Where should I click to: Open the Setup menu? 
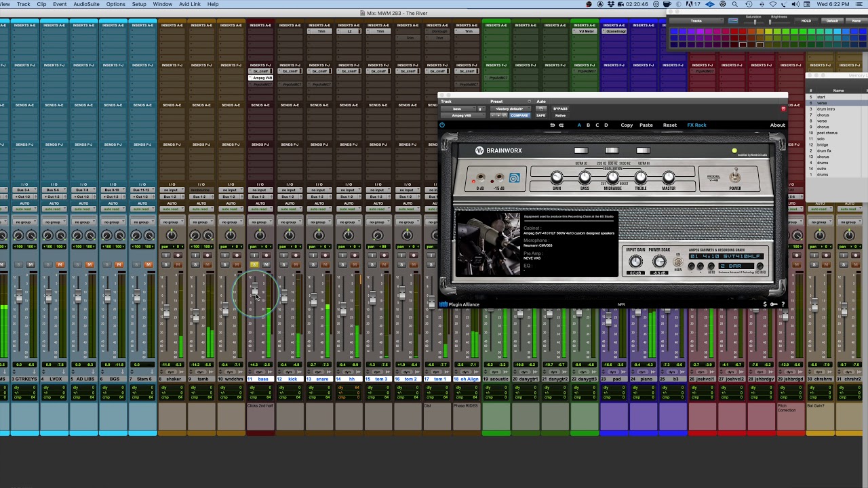click(139, 4)
